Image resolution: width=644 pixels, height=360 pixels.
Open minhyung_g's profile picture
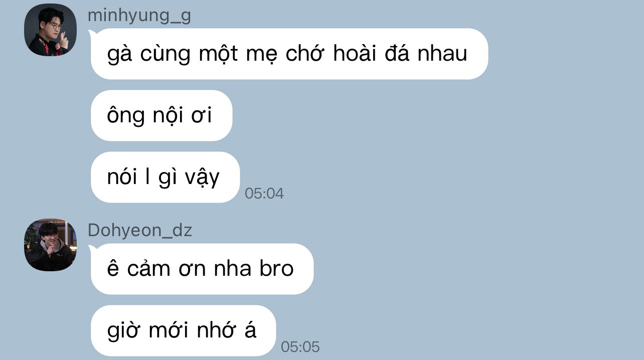(50, 30)
